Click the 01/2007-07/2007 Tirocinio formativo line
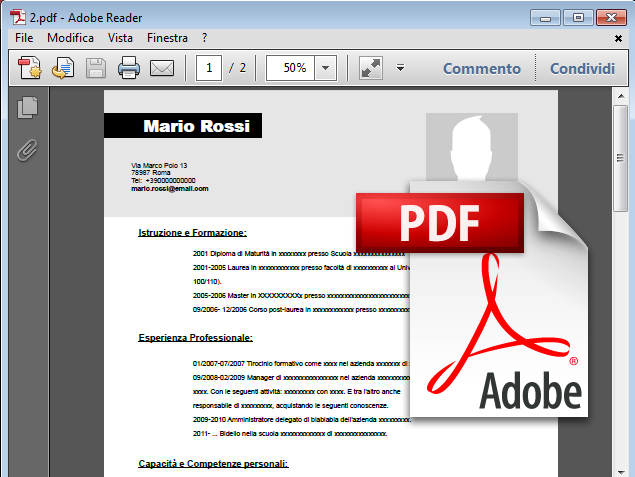 click(x=301, y=364)
